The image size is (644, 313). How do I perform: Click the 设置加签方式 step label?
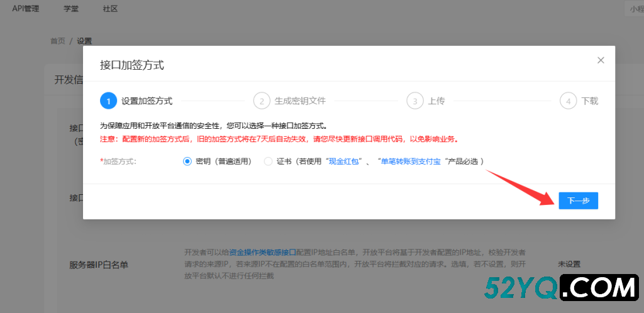(147, 101)
